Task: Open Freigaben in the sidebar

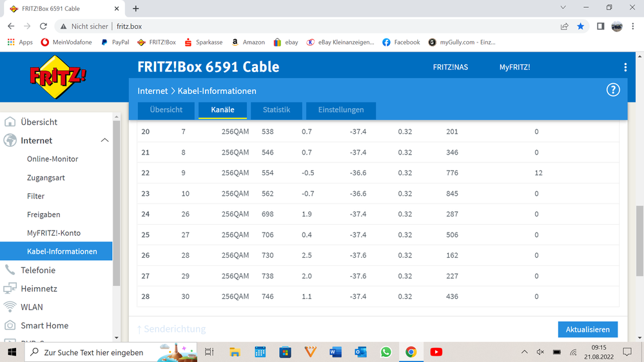Action: coord(44,214)
